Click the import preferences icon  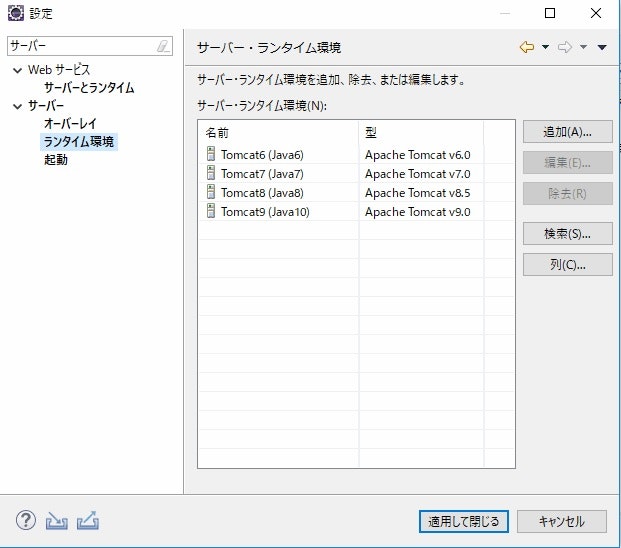click(57, 521)
